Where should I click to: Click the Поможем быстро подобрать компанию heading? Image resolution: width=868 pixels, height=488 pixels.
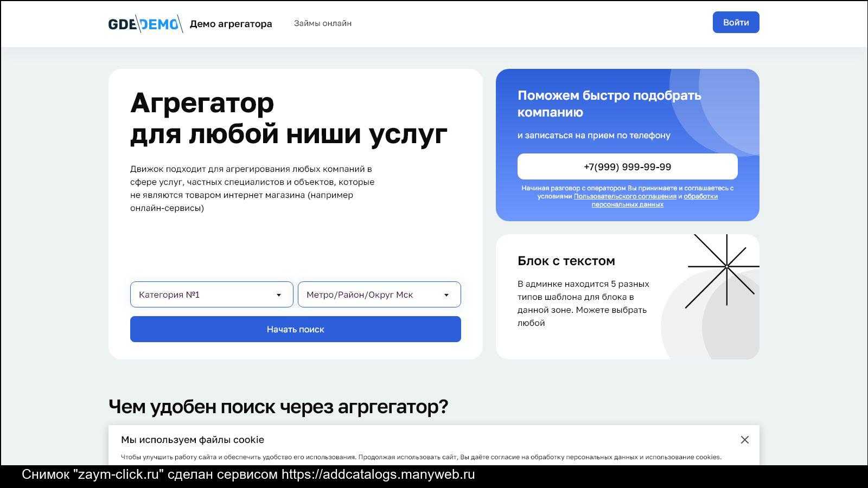click(x=609, y=104)
